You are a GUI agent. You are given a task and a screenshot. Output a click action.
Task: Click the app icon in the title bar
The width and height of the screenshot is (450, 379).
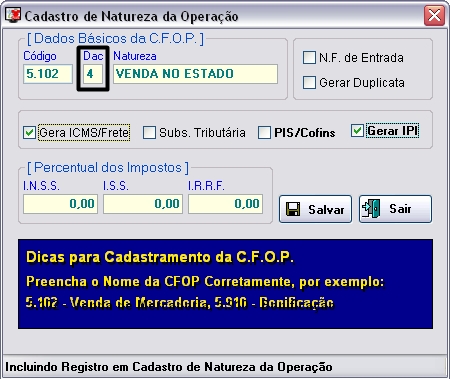(x=13, y=15)
